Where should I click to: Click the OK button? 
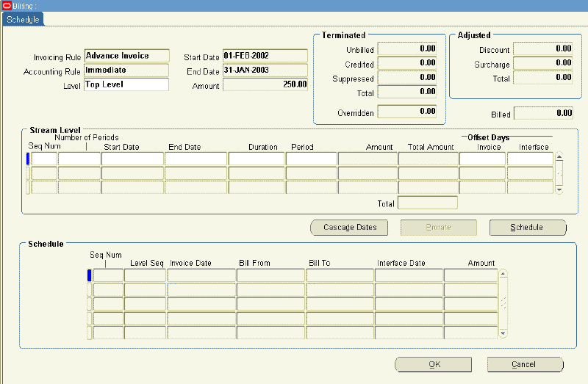434,364
